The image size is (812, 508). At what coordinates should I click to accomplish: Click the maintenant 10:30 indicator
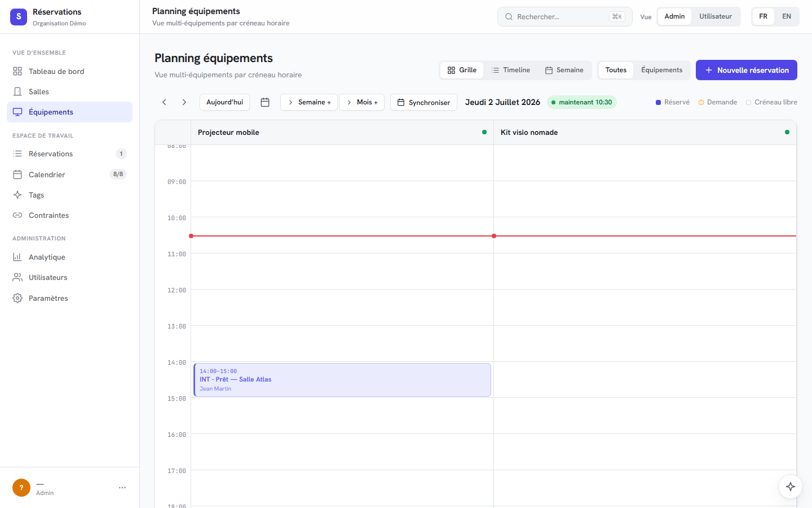(581, 102)
